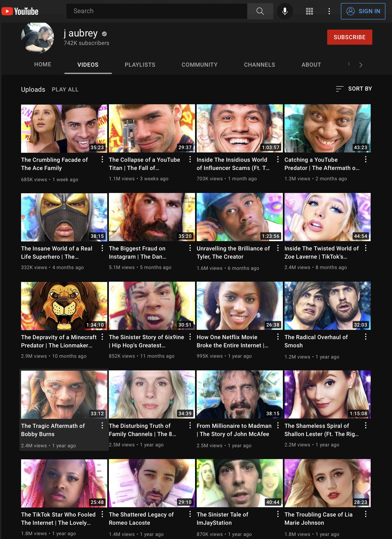
Task: Open menu for The Sinister Story of 6ix9ine
Action: (190, 337)
